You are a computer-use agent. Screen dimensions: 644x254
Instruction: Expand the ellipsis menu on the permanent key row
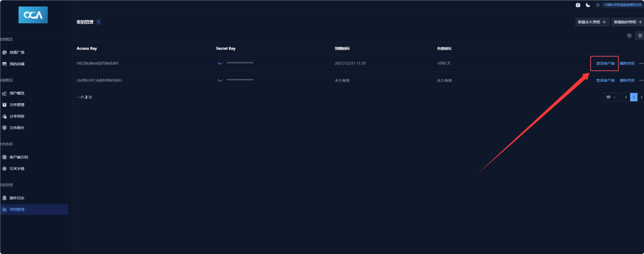click(641, 80)
